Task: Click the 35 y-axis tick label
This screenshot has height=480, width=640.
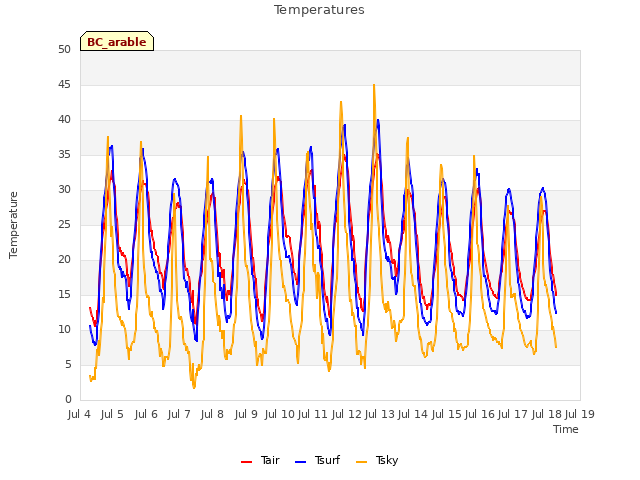Action: pos(64,154)
